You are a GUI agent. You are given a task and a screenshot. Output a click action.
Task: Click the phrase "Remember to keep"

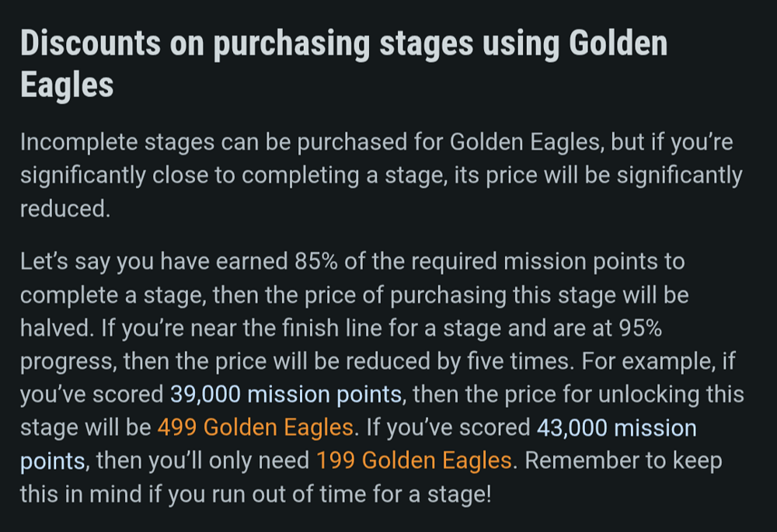tap(623, 461)
